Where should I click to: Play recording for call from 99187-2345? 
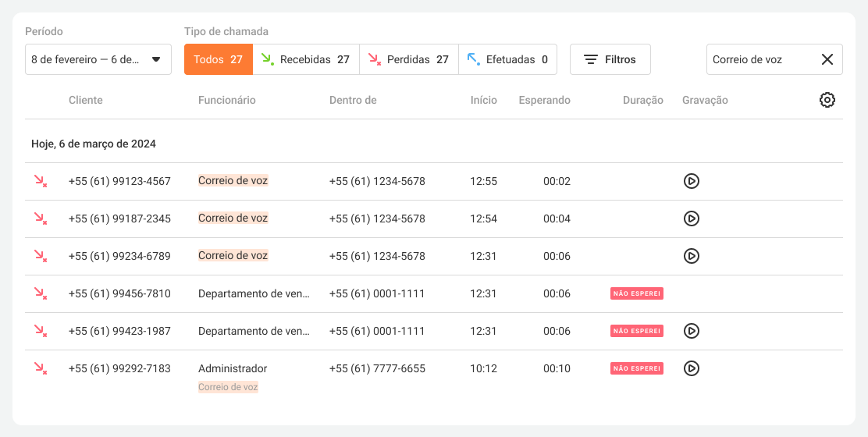(x=691, y=218)
